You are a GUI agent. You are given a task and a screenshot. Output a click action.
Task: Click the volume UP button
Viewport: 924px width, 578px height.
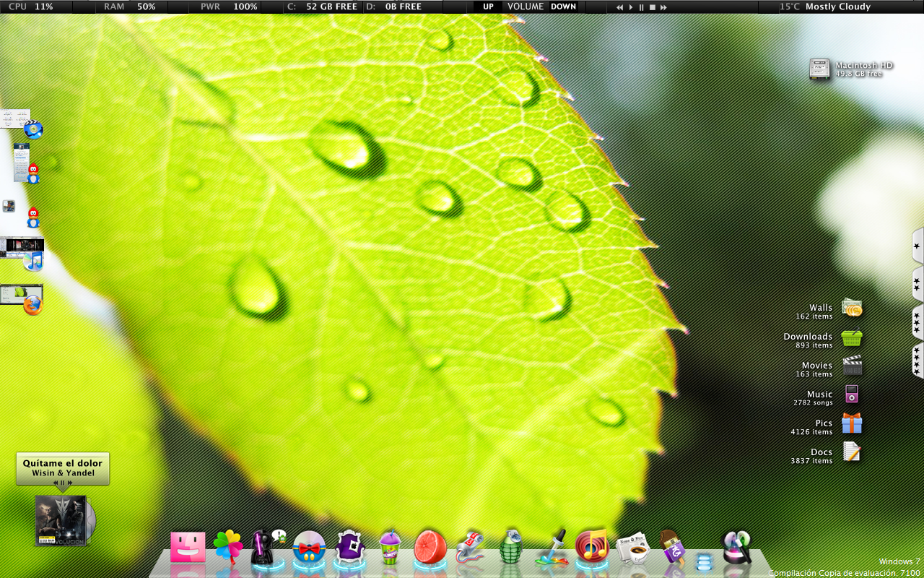(489, 7)
